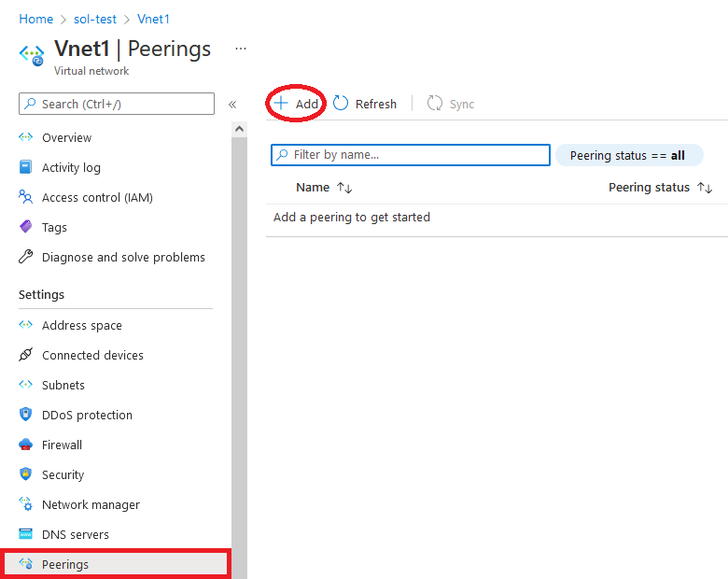Open the Firewall settings
The height and width of the screenshot is (579, 728).
click(x=62, y=445)
